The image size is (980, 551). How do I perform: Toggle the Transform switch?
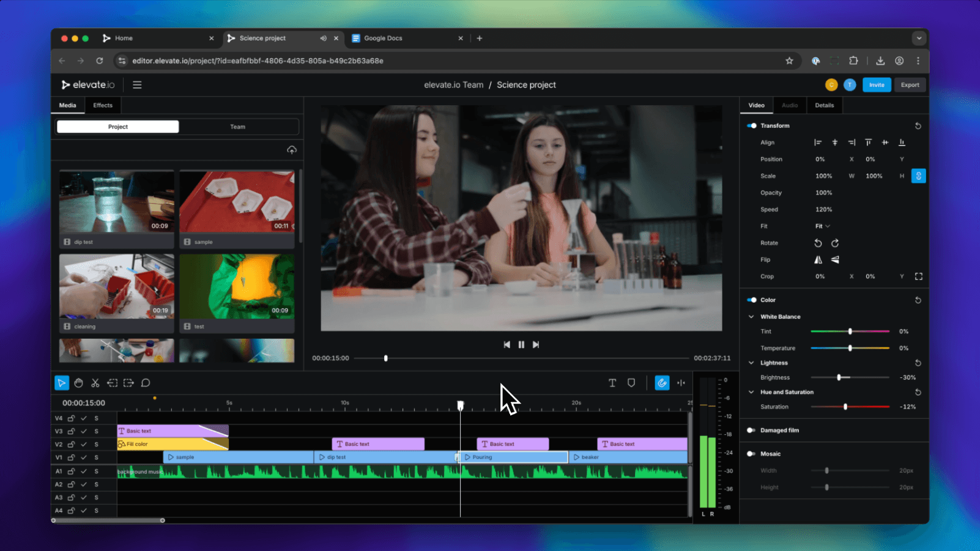click(x=752, y=126)
